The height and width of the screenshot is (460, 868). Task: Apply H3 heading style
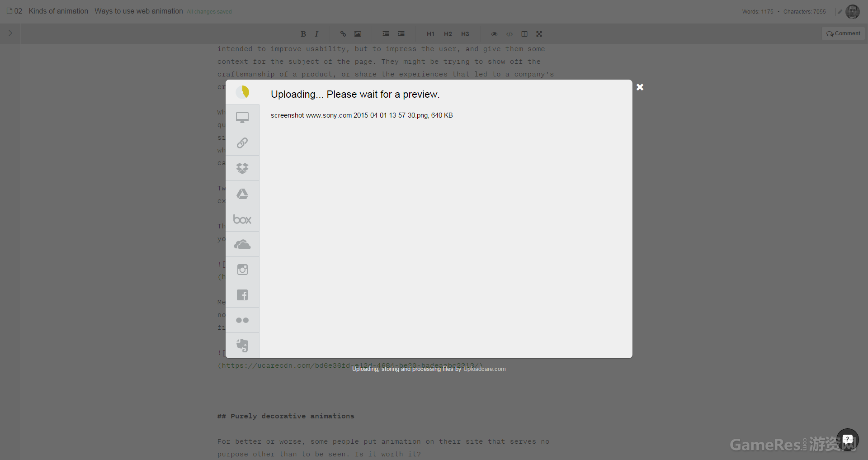tap(465, 34)
